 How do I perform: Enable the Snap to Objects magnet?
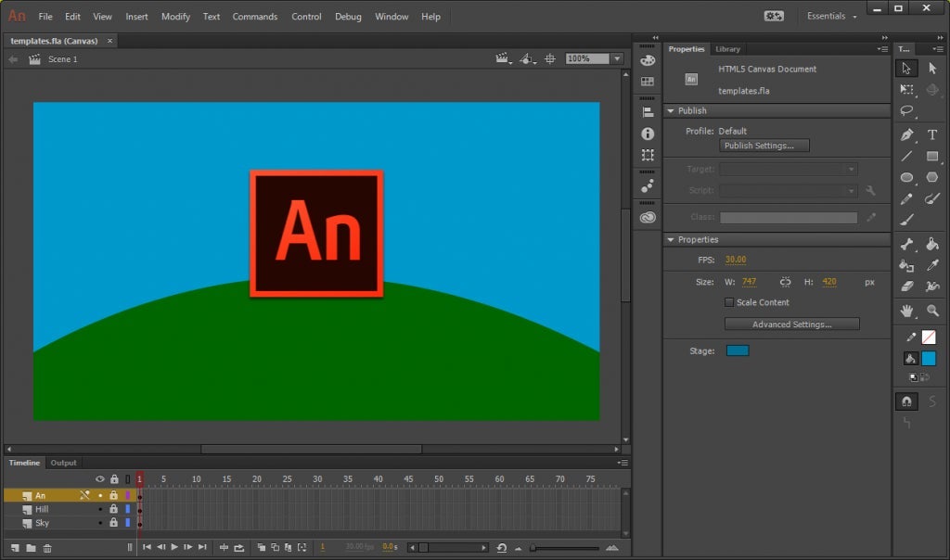point(906,401)
